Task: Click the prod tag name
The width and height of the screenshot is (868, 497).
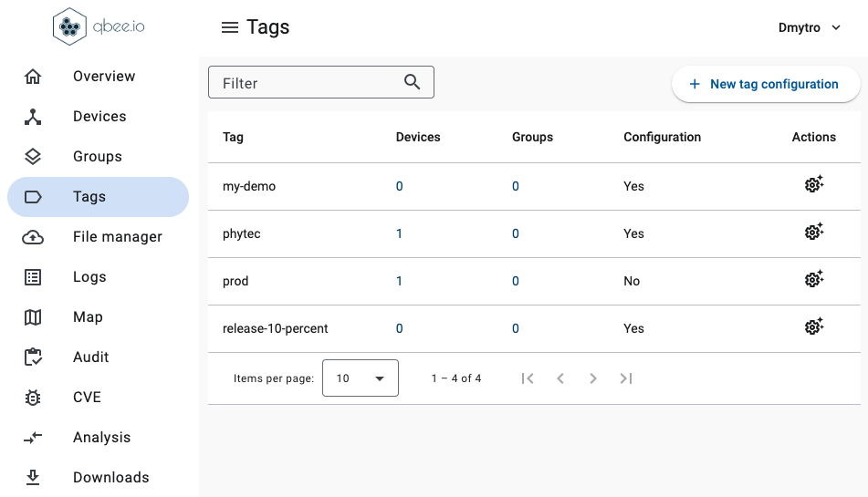Action: [235, 282]
